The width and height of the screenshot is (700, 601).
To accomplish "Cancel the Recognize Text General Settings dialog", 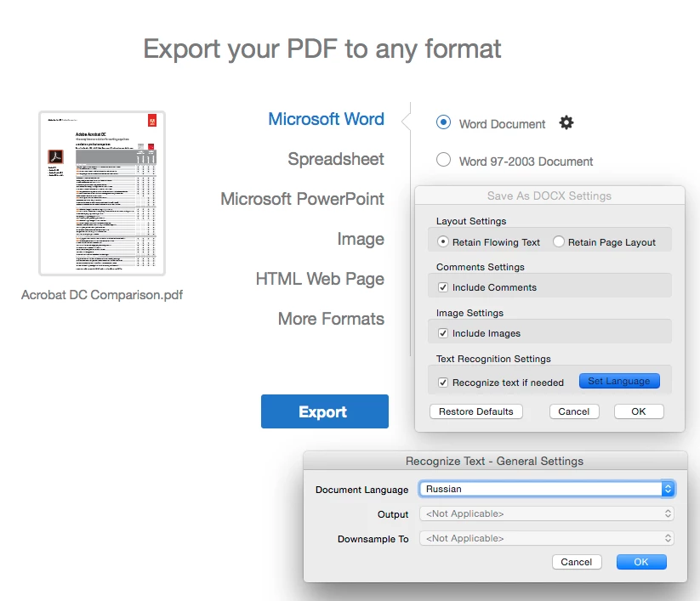I will point(577,562).
